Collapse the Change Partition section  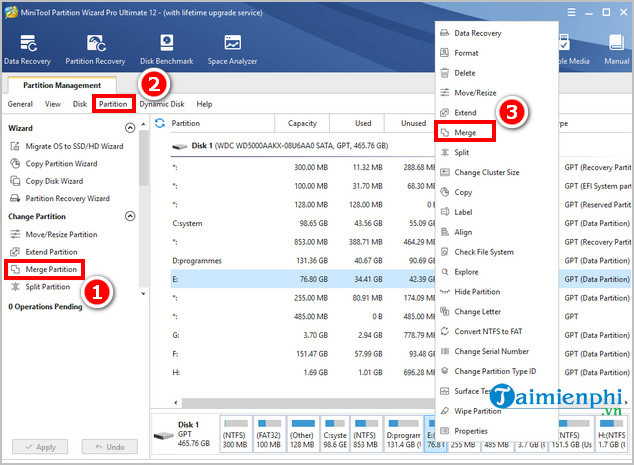tap(130, 216)
